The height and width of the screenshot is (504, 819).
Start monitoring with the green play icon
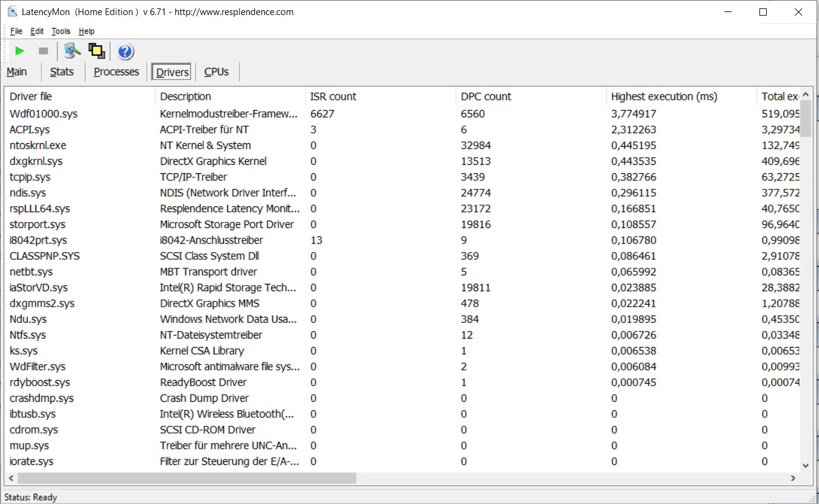click(x=20, y=51)
